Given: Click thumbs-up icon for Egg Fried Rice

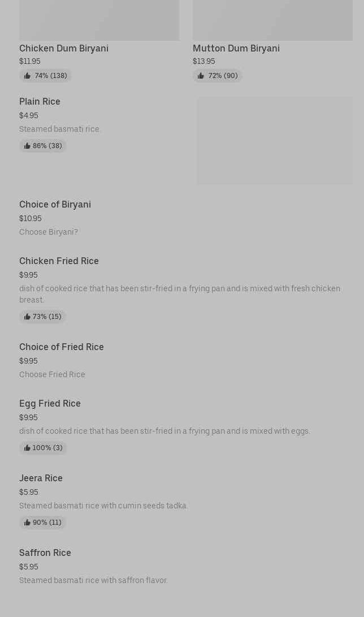Looking at the screenshot, I should click(x=27, y=448).
